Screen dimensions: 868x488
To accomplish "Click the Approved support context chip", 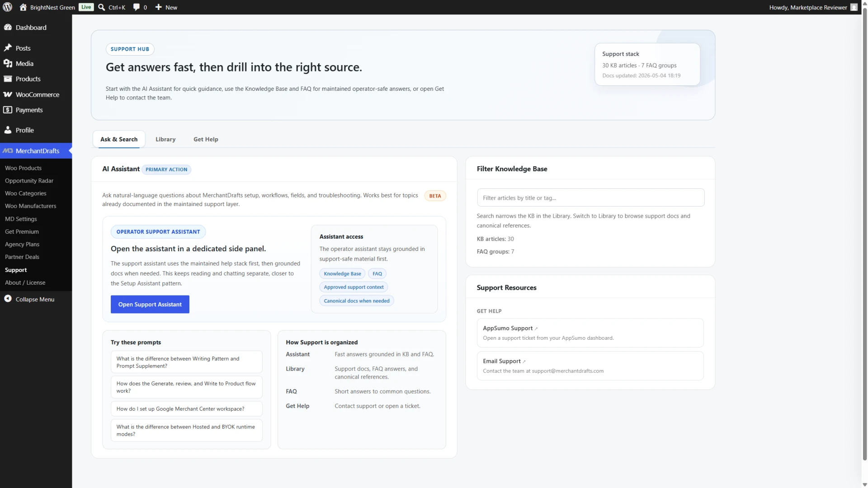I will click(x=354, y=287).
